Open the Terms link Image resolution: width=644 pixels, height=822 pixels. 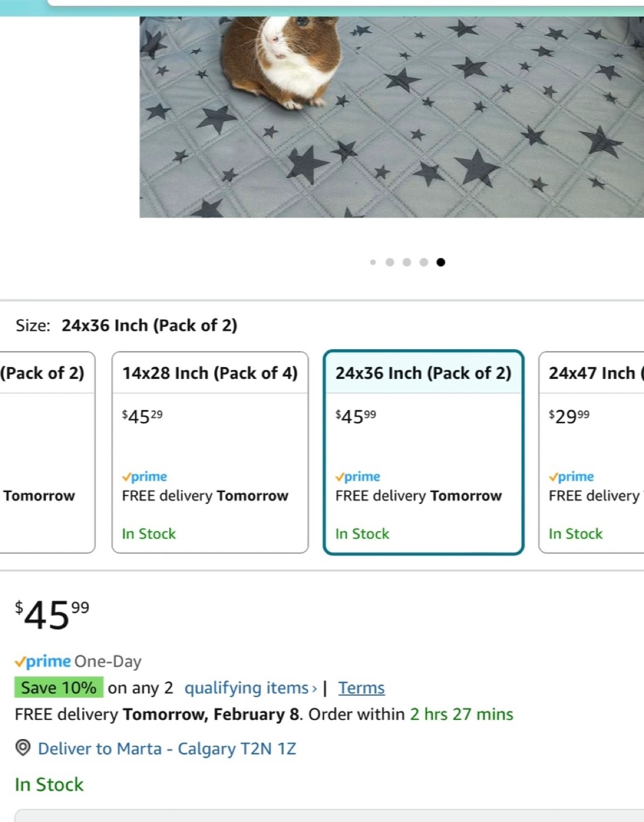click(361, 688)
